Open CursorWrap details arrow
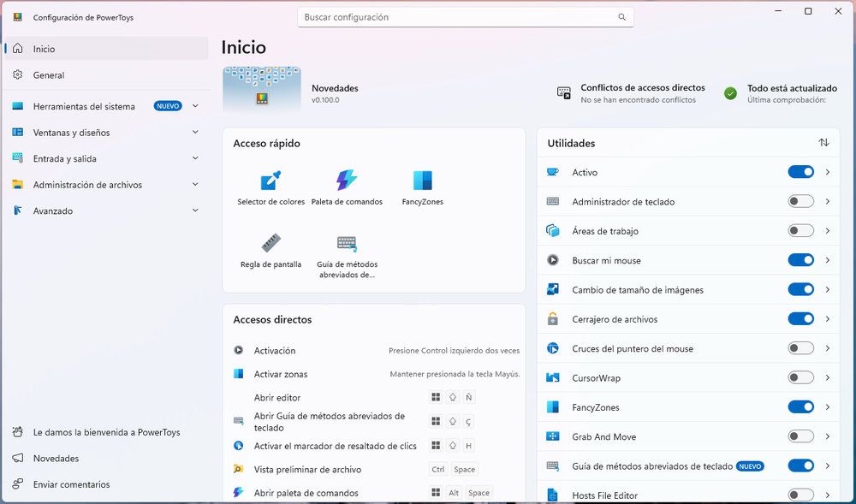Screen dimensions: 856x504 828,377
